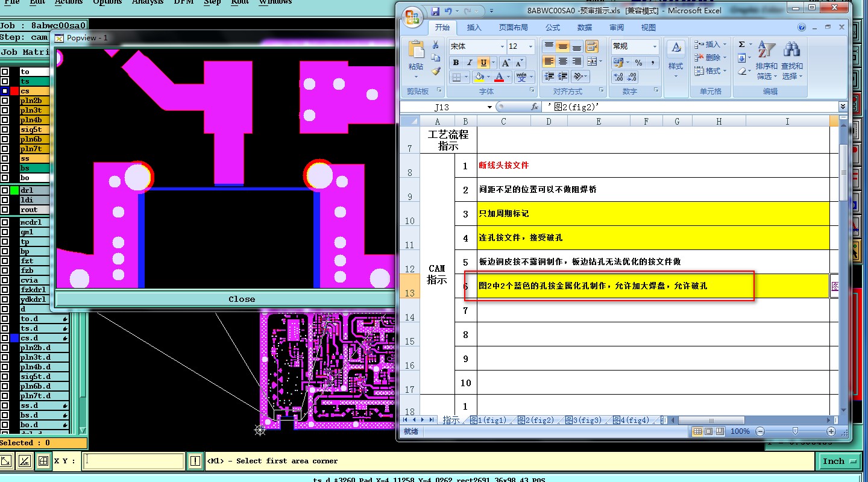Toggle checkbox for layer 'cs.d'

(x=5, y=338)
